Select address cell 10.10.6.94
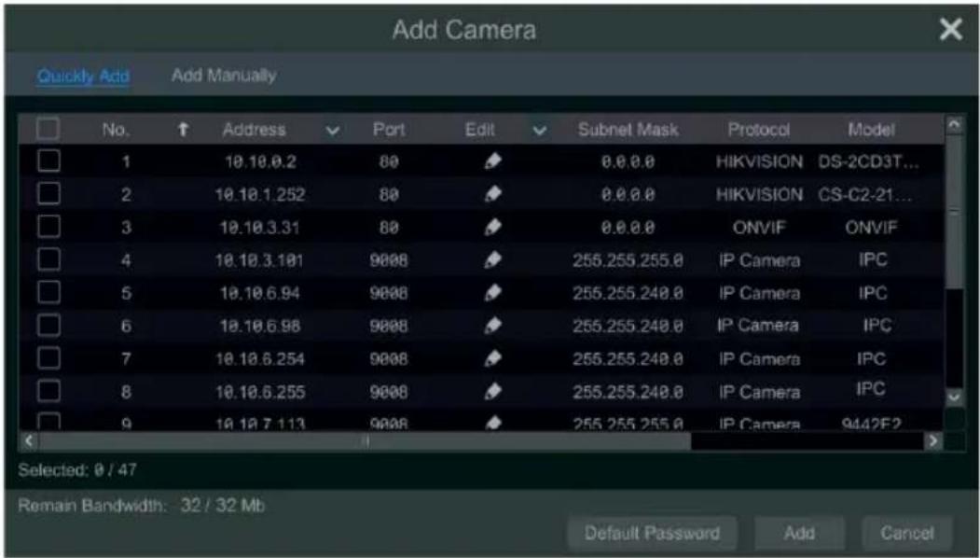Image resolution: width=980 pixels, height=558 pixels. click(x=259, y=293)
